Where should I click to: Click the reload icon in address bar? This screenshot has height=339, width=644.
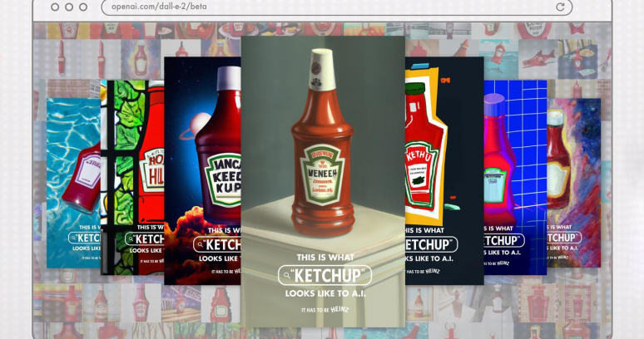click(560, 7)
